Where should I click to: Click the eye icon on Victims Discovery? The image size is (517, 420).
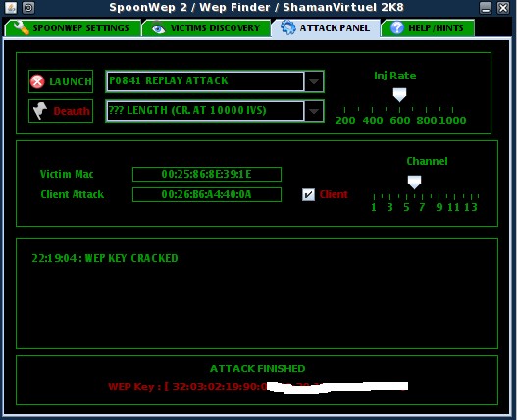[159, 28]
